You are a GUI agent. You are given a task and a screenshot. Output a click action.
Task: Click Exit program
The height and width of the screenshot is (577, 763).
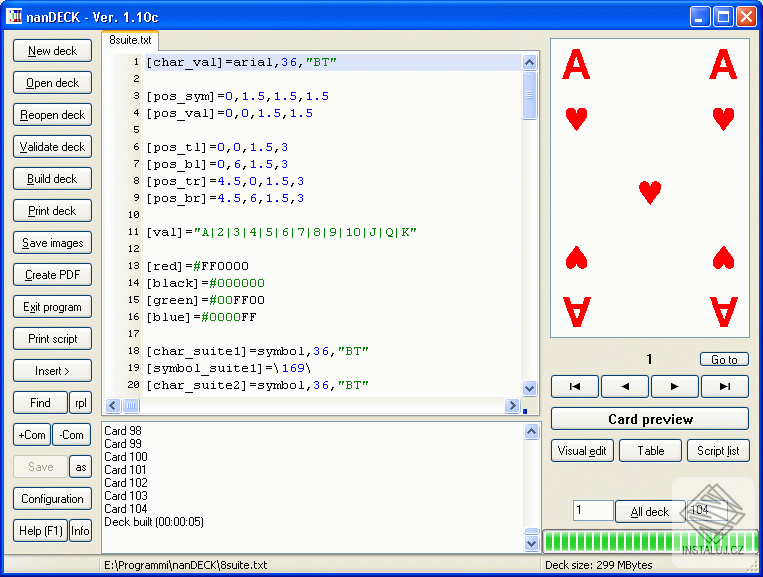point(53,307)
